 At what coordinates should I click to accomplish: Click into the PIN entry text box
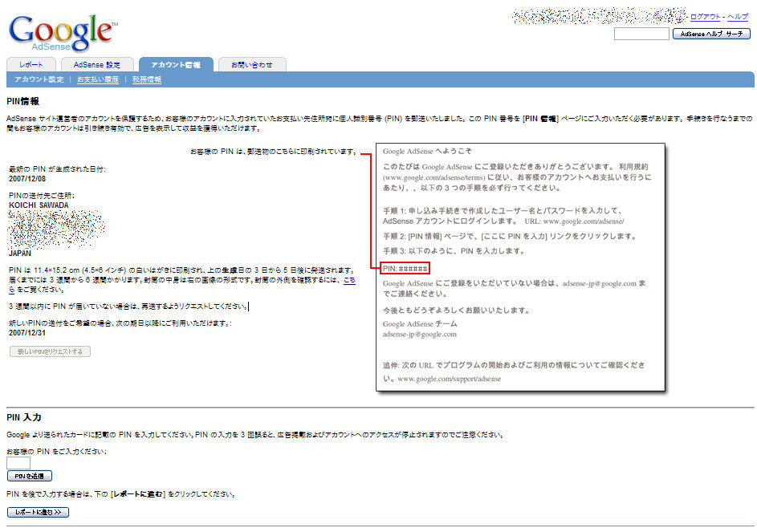(18, 463)
